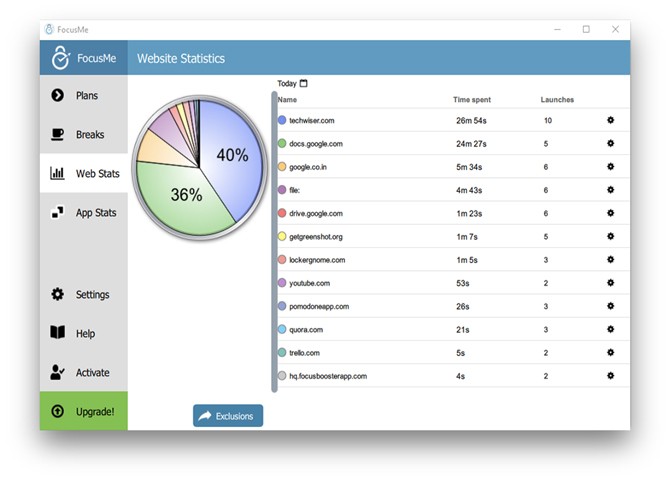Viewport: 670px width, 480px height.
Task: Click the gear icon beside youtube.com
Action: 610,283
